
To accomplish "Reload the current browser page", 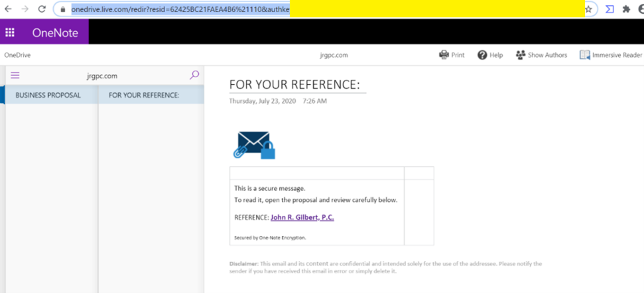I will [x=42, y=9].
